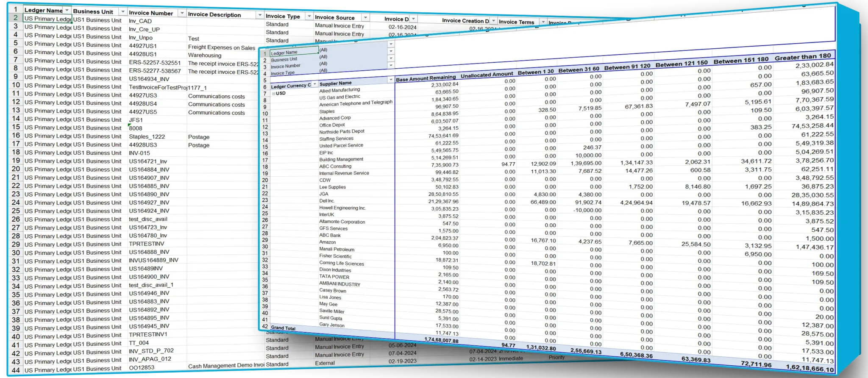Open the Ledger Name column filter dropdown
The height and width of the screenshot is (378, 868).
[67, 10]
